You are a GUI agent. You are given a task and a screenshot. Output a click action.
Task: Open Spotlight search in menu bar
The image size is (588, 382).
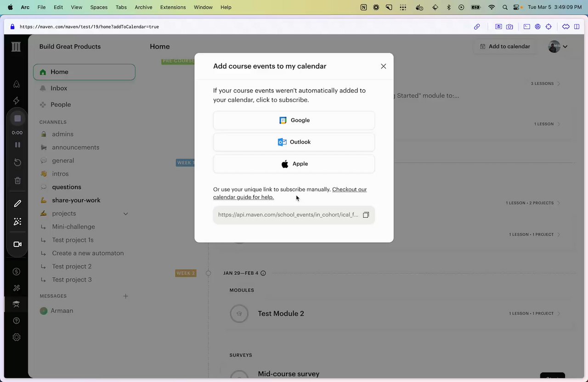pyautogui.click(x=505, y=7)
